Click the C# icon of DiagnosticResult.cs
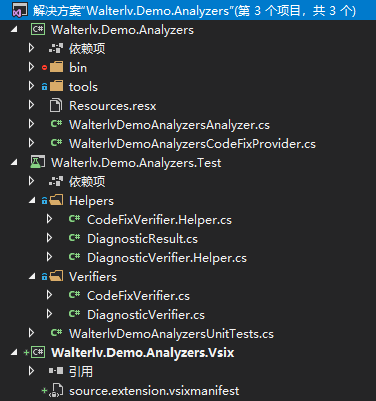 tap(74, 238)
